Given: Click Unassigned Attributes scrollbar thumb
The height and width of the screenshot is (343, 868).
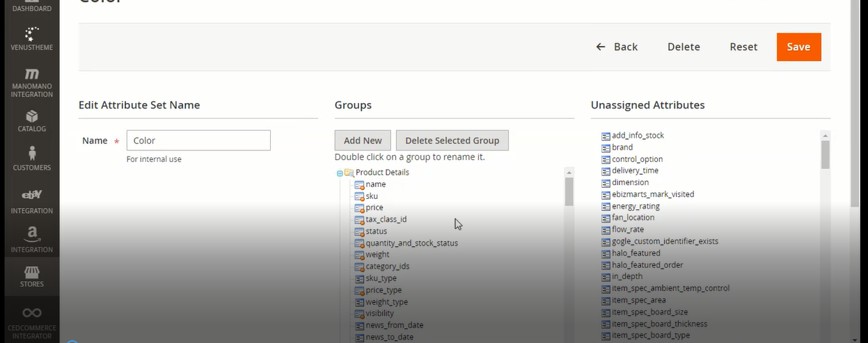Looking at the screenshot, I should tap(826, 155).
